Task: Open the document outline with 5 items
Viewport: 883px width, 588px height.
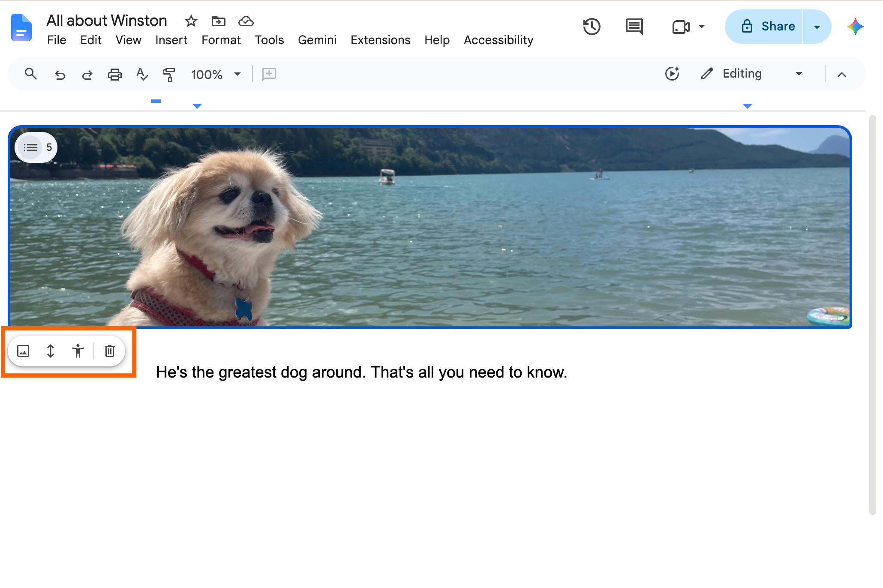Action: coord(36,147)
